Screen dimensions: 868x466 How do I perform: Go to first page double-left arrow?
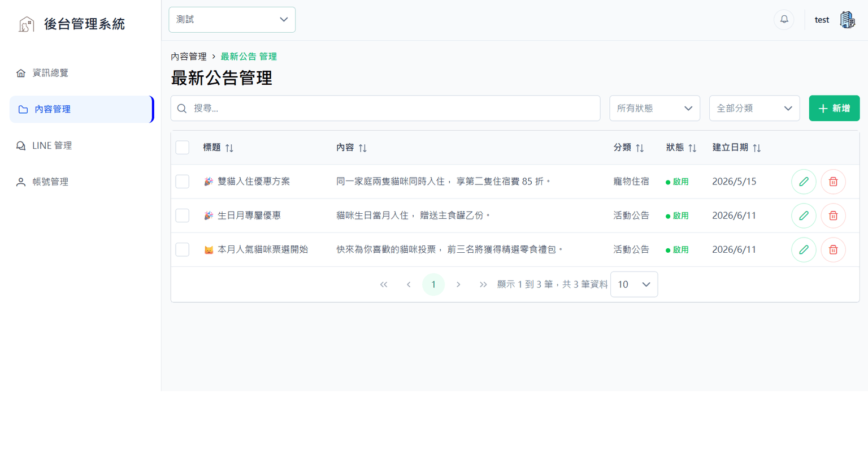click(384, 284)
